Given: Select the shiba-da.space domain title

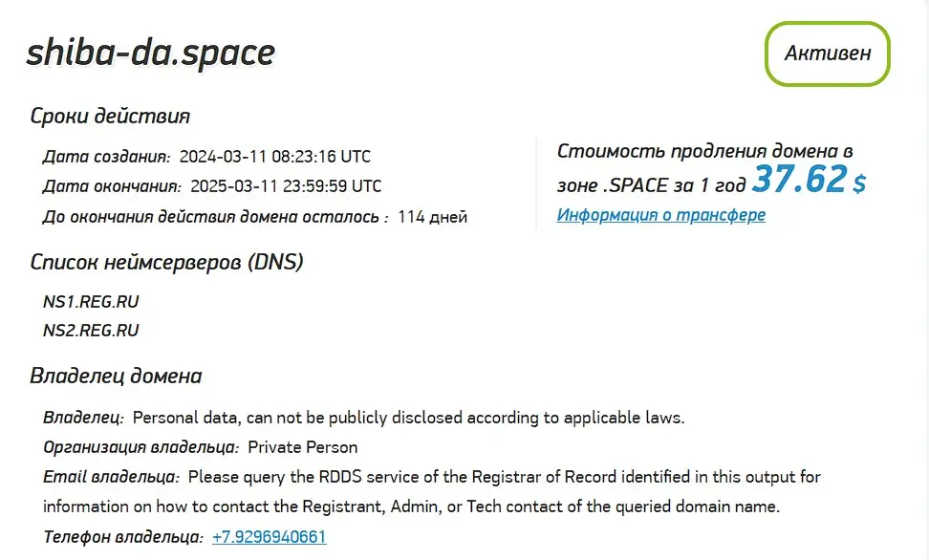Looking at the screenshot, I should point(149,53).
